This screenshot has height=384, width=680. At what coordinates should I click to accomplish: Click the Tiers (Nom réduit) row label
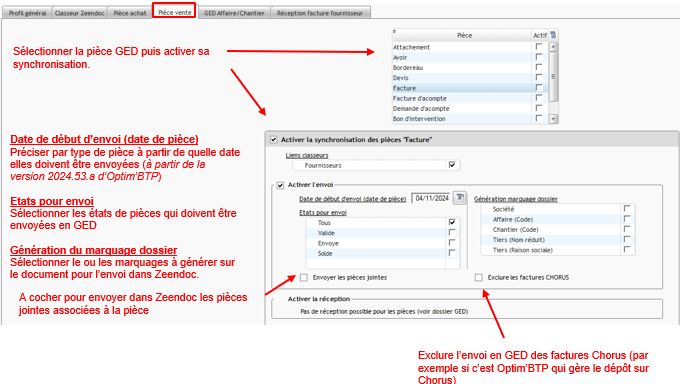click(x=518, y=240)
